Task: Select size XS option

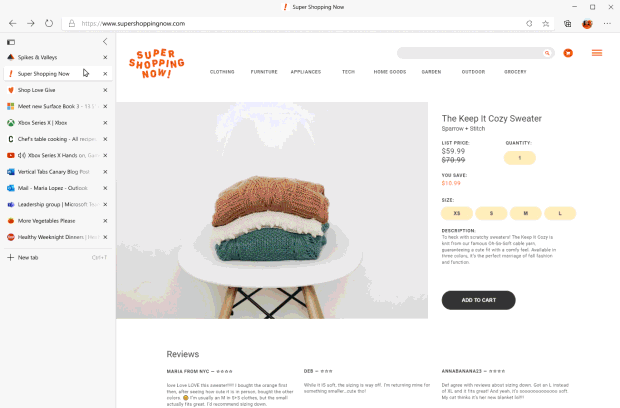Action: 457,213
